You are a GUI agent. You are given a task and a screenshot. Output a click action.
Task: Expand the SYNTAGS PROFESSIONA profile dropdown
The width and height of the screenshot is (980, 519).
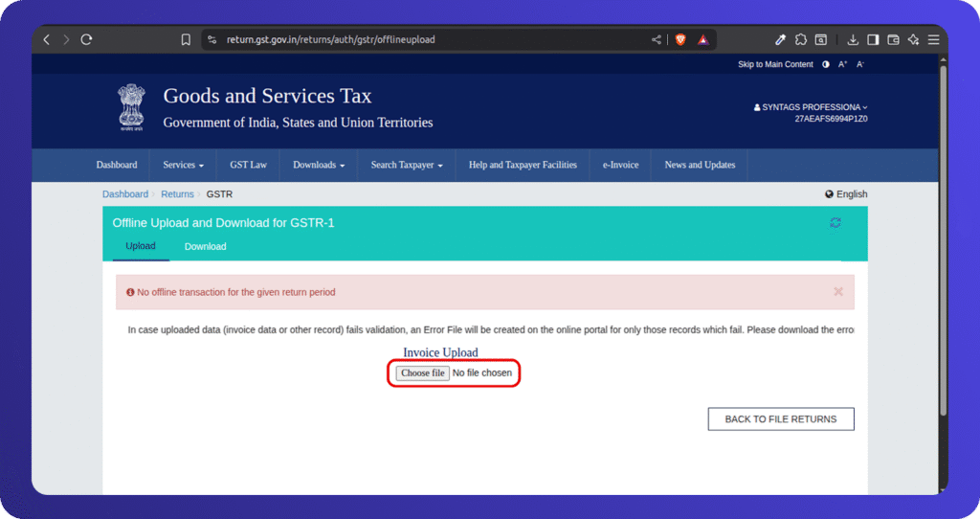(x=811, y=107)
